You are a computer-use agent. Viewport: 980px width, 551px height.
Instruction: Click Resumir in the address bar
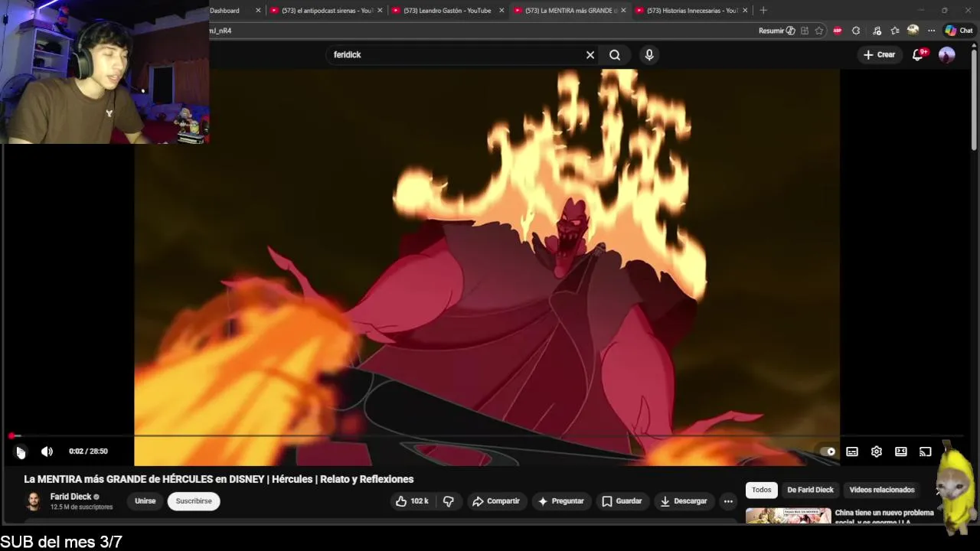pyautogui.click(x=777, y=31)
